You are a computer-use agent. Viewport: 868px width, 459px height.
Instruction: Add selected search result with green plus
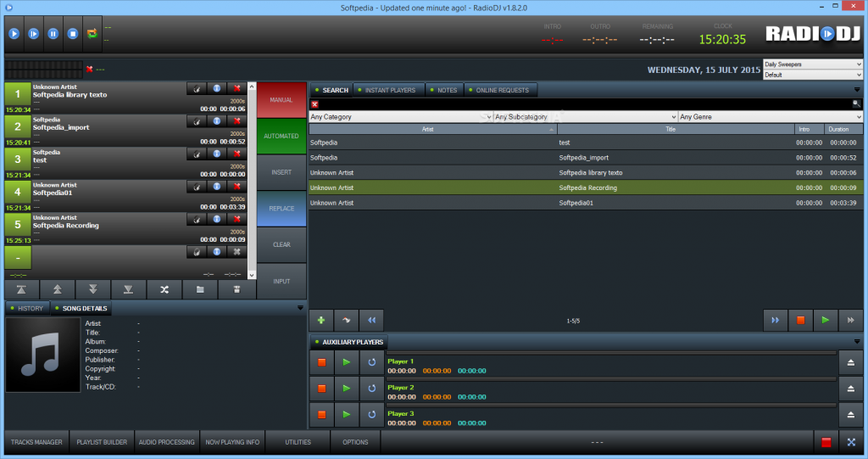(x=321, y=320)
